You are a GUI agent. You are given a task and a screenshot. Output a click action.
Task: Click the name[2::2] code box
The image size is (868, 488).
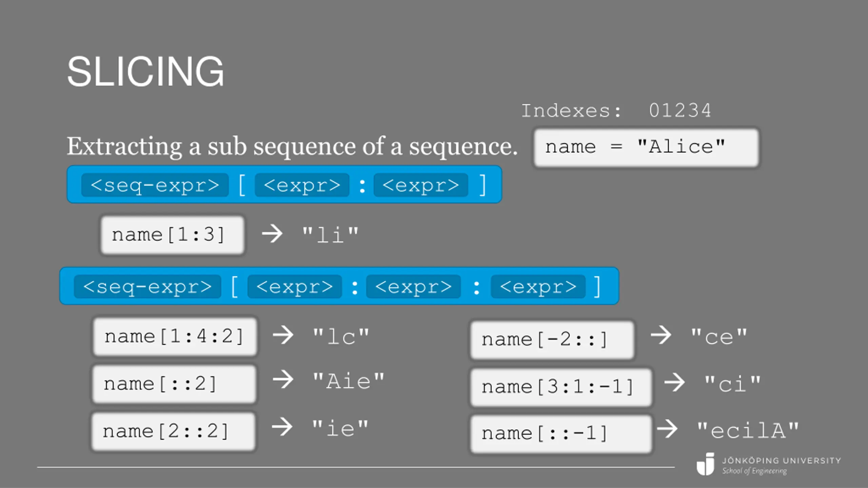(x=173, y=431)
